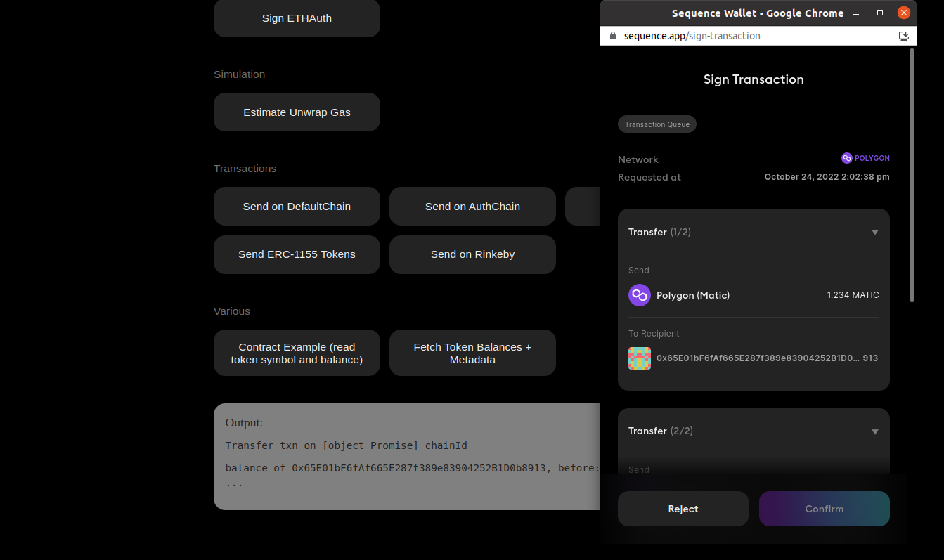Click Send ERC-1155 Tokens button
944x560 pixels.
[297, 254]
